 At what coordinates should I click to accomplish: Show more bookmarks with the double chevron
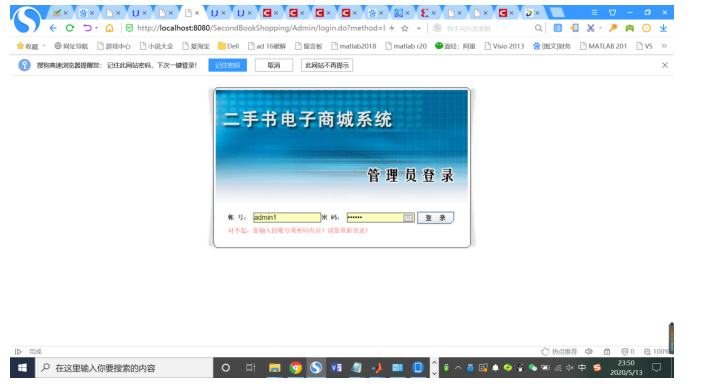(664, 46)
